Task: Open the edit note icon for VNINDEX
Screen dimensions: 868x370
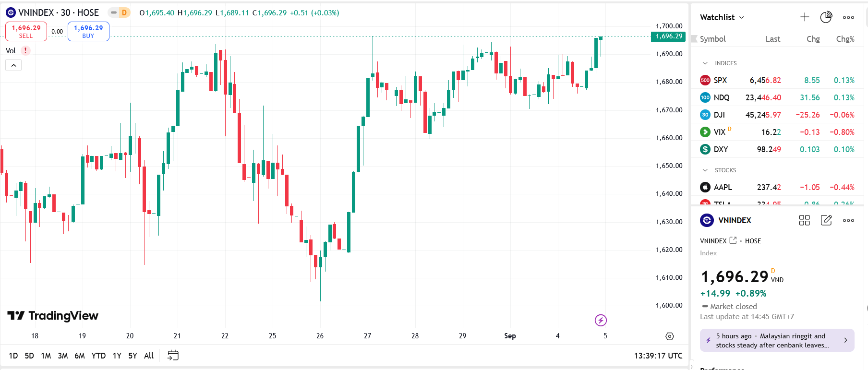Action: tap(826, 220)
